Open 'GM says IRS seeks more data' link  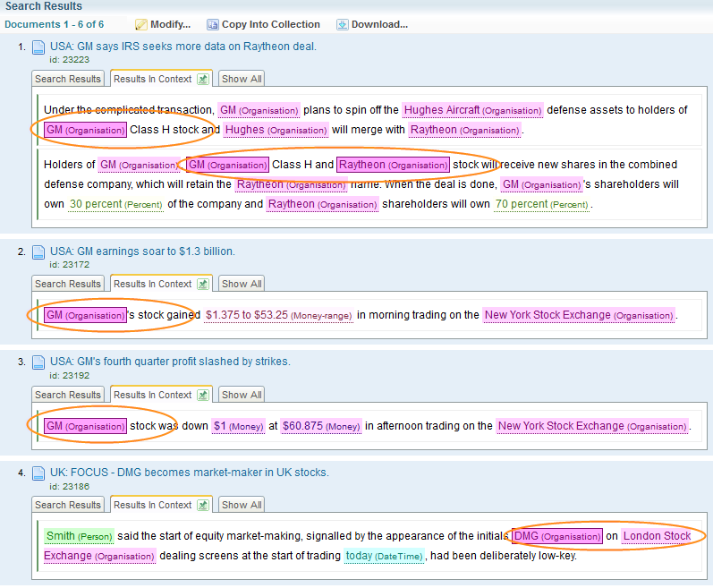183,47
